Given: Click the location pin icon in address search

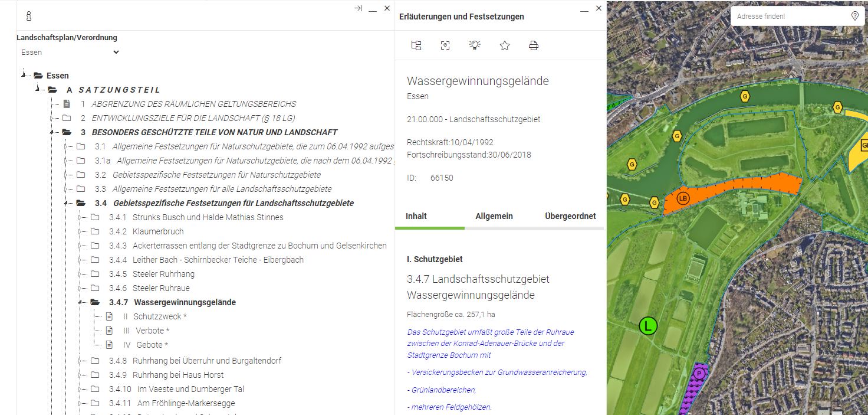Looking at the screenshot, I should [x=854, y=16].
